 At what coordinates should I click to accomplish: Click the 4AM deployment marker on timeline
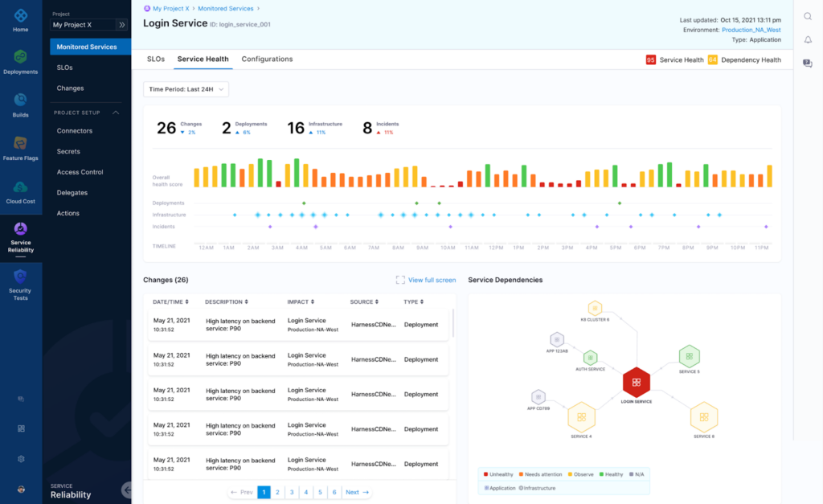(304, 203)
